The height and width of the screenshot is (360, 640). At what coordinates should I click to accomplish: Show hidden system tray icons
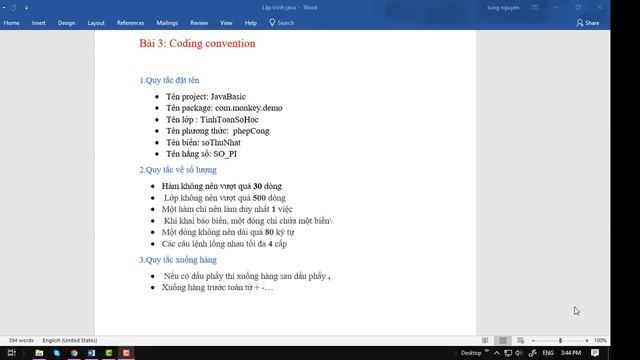pos(497,353)
